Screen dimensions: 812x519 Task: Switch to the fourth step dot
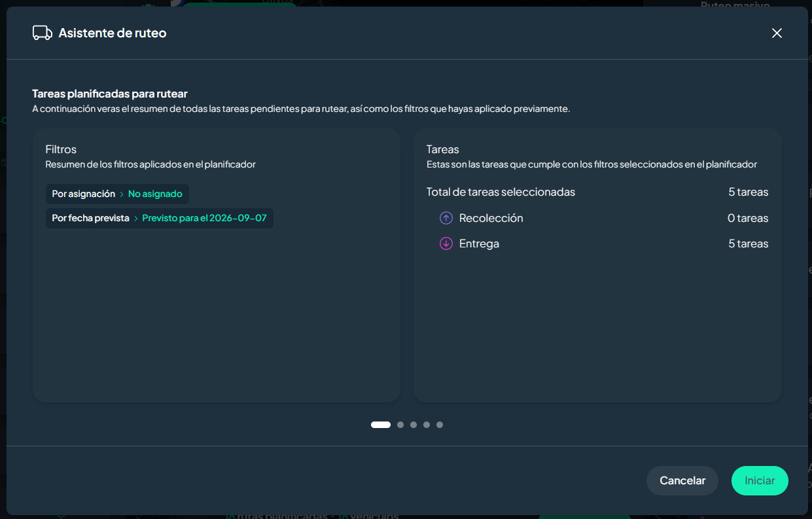coord(427,425)
